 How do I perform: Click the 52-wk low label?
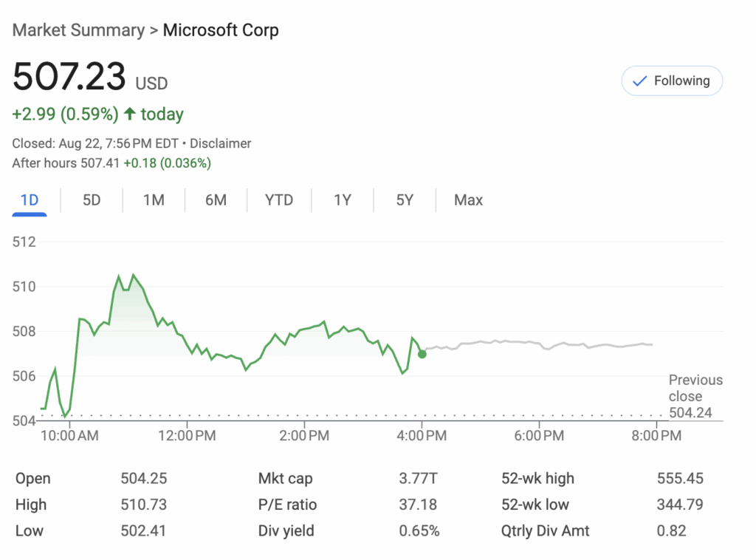pyautogui.click(x=535, y=505)
